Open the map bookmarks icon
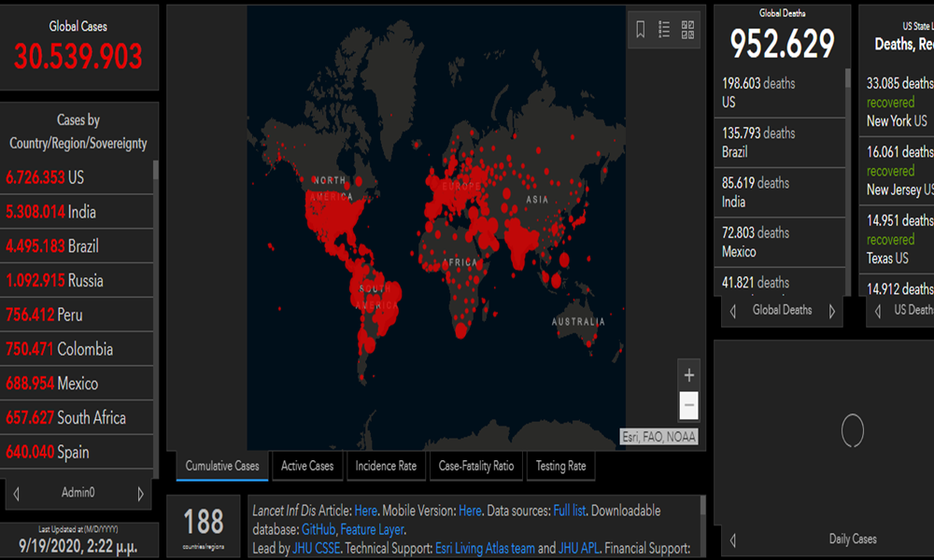Image resolution: width=934 pixels, height=560 pixels. [641, 29]
